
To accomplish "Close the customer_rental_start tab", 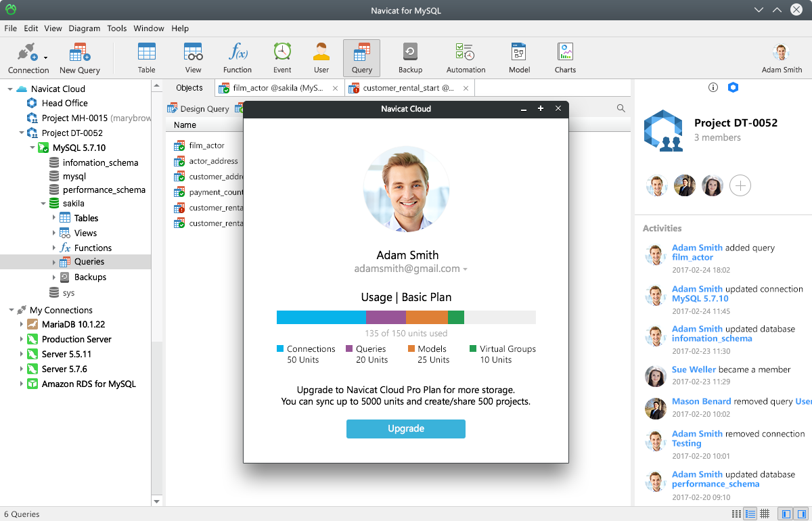I will pyautogui.click(x=466, y=88).
